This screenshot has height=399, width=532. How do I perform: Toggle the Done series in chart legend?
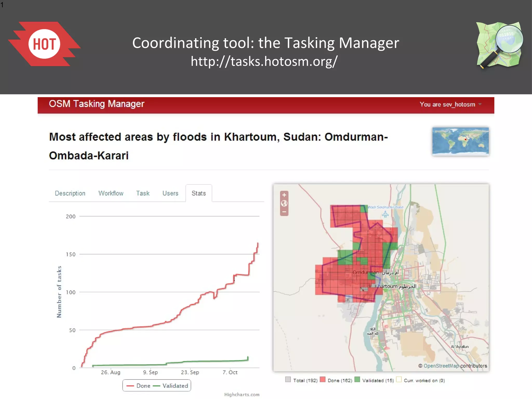(138, 386)
